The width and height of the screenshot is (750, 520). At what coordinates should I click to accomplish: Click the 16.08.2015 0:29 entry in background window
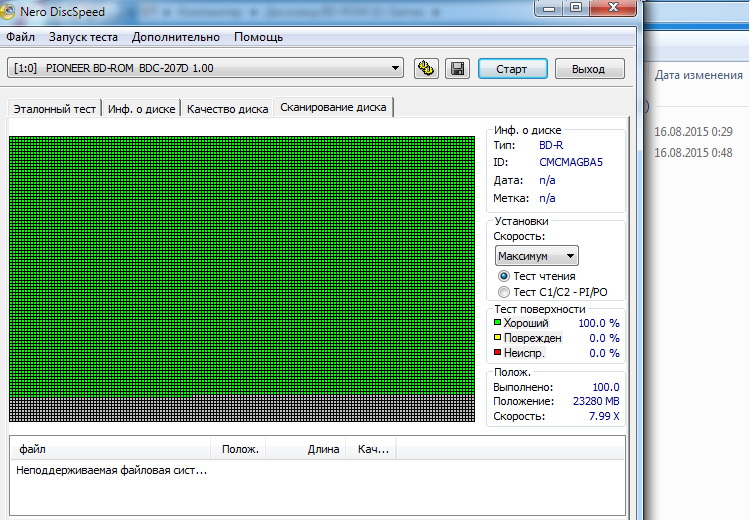[x=693, y=132]
